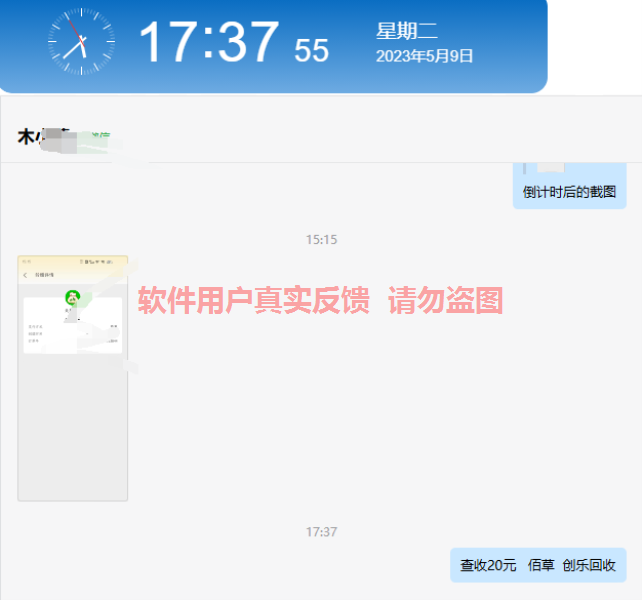Select the seconds counter 55
The image size is (642, 600).
tap(311, 51)
